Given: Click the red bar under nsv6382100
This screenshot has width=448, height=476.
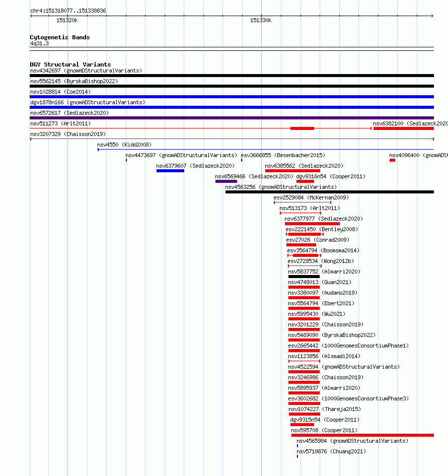Looking at the screenshot, I should [404, 128].
